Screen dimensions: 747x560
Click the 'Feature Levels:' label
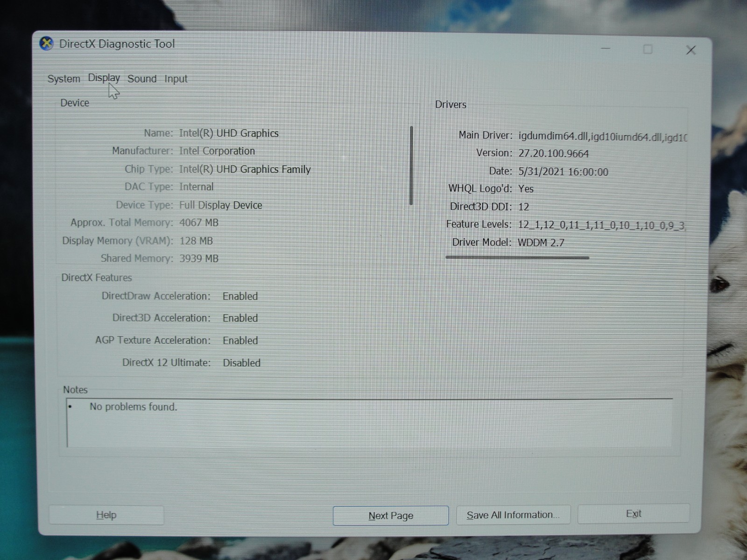point(479,224)
